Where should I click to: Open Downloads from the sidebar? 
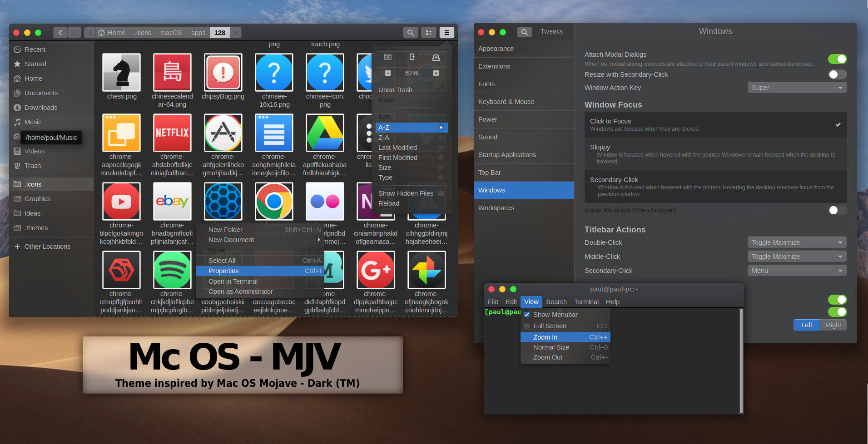pyautogui.click(x=40, y=108)
